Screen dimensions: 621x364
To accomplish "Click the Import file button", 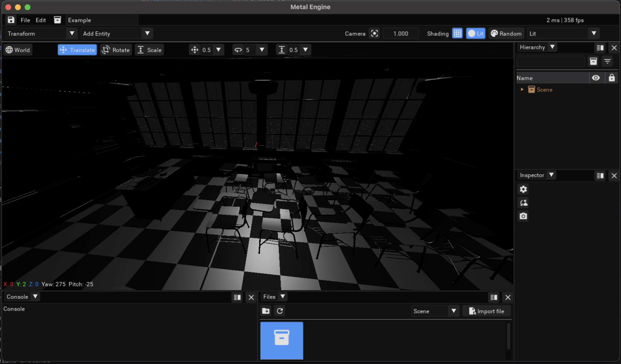I will [x=486, y=311].
